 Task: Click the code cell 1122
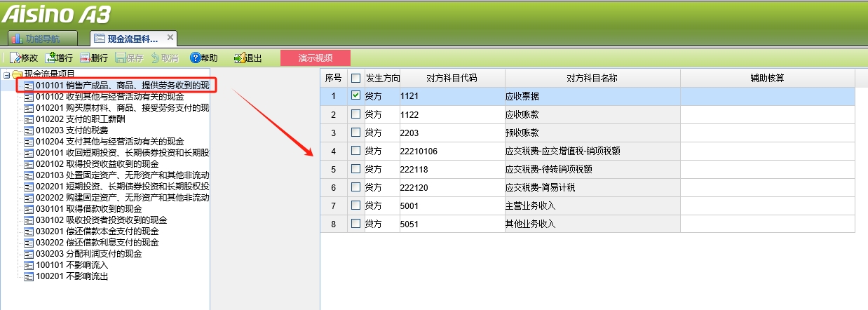[x=452, y=114]
